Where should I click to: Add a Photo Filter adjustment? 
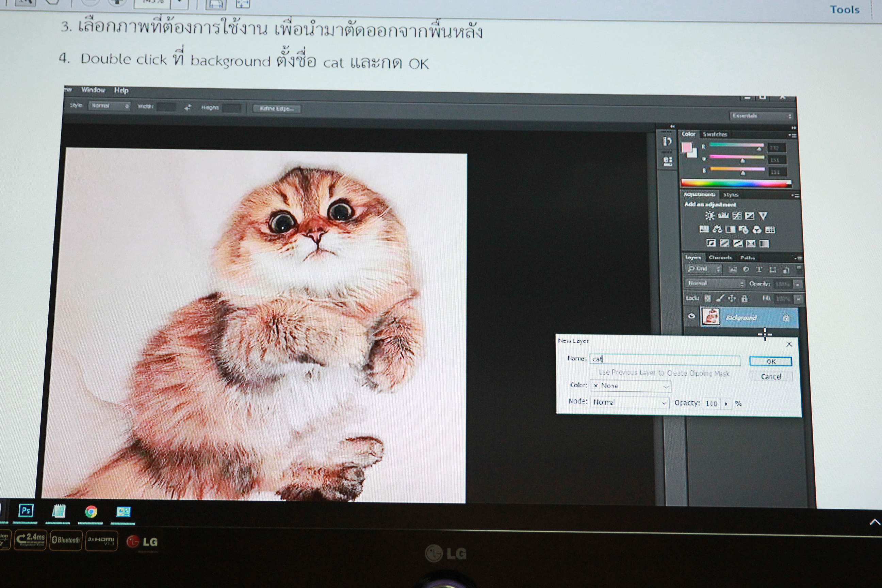(x=743, y=229)
